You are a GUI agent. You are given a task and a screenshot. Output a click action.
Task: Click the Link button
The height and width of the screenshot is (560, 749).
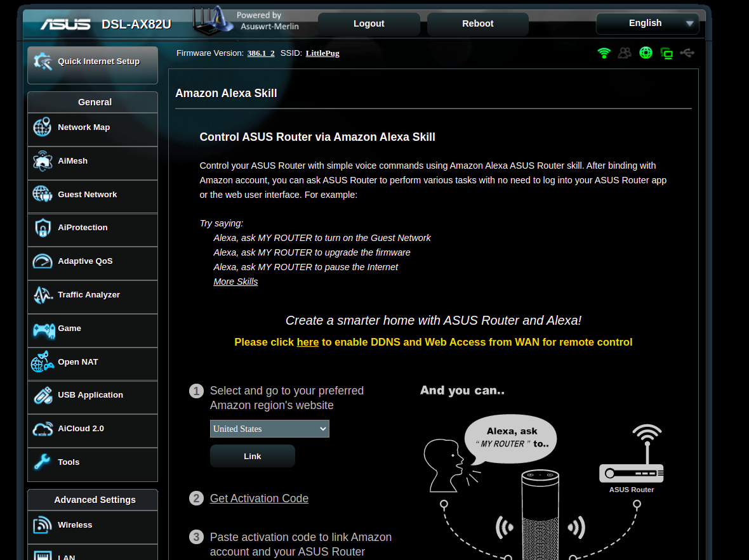coord(252,457)
